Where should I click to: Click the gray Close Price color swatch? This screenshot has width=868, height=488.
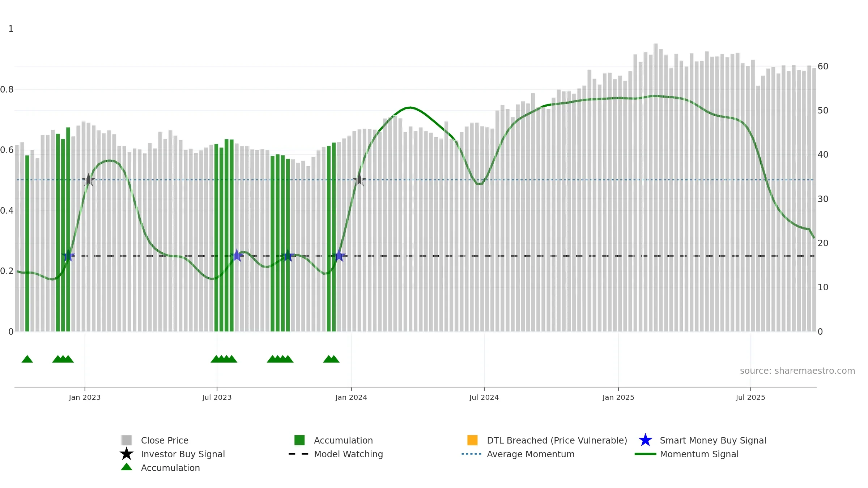[x=127, y=440]
